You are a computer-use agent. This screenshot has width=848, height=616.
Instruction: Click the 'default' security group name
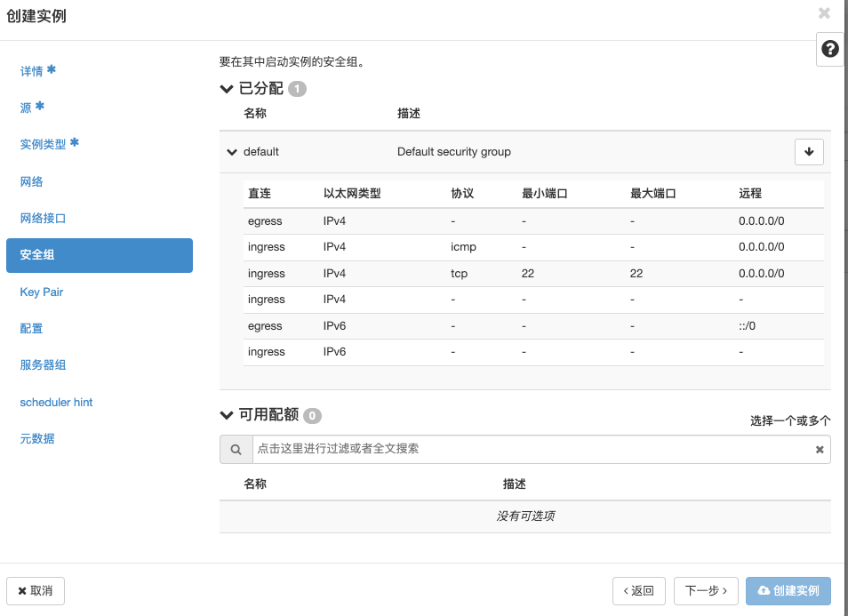click(261, 152)
